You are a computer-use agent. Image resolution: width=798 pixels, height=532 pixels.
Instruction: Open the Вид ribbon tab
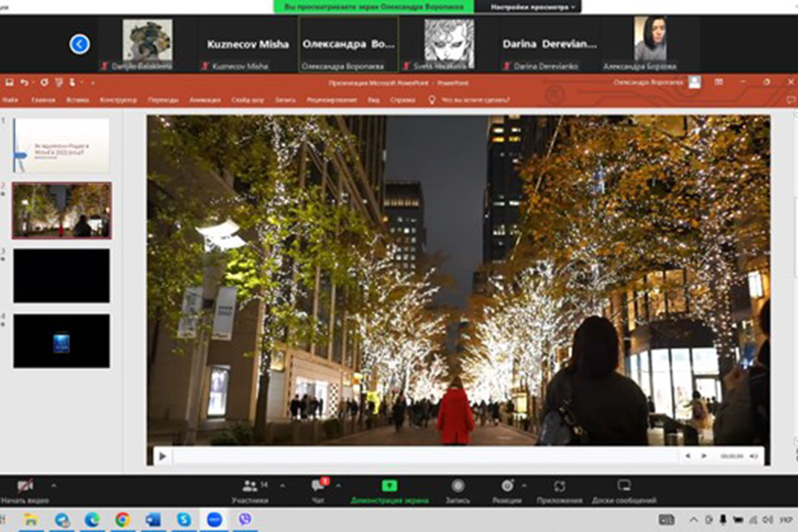point(373,100)
